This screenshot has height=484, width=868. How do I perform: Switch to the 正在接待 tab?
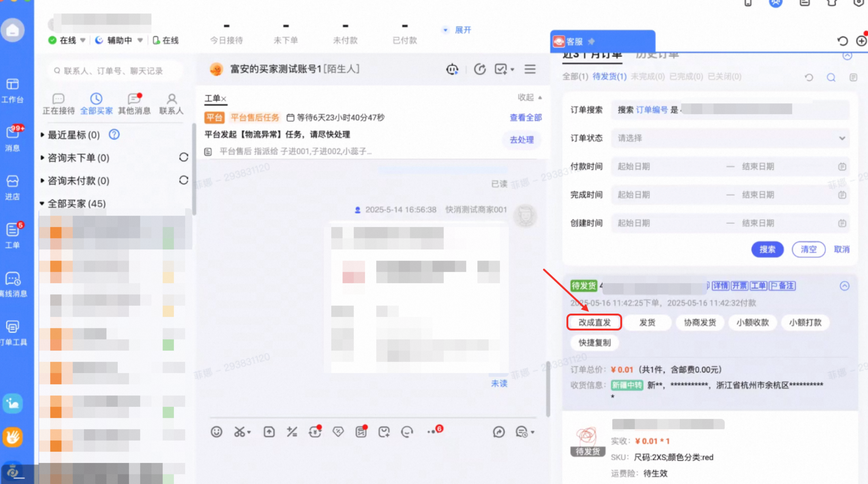tap(58, 104)
